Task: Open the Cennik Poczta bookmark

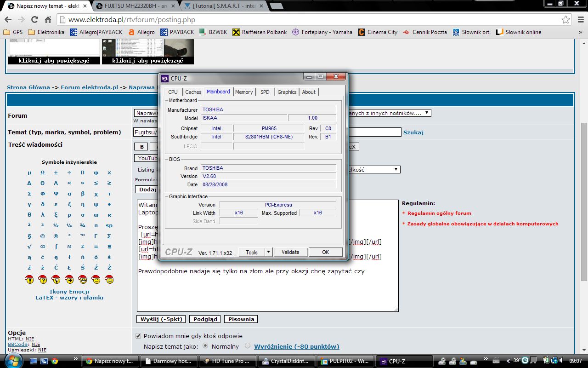Action: [x=425, y=32]
